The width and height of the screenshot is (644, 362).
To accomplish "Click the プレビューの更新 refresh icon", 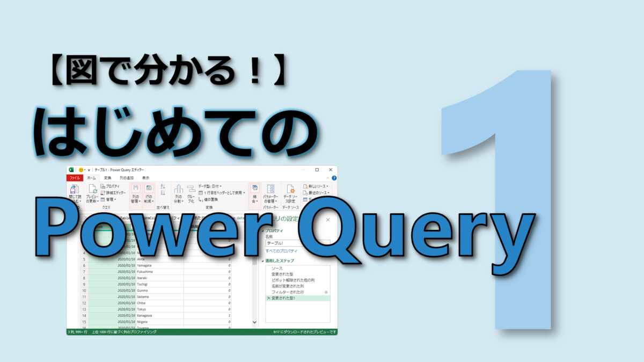I will coord(92,189).
